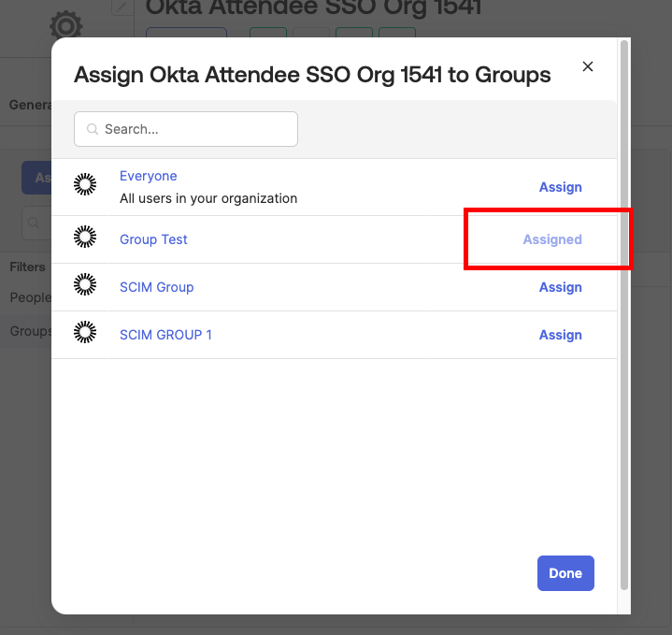Open the Everyone group link

click(149, 176)
